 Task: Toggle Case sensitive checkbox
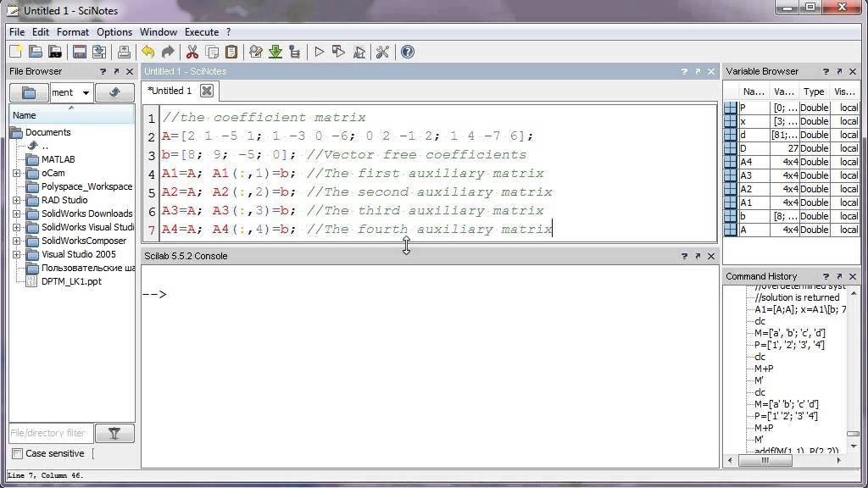click(x=17, y=454)
